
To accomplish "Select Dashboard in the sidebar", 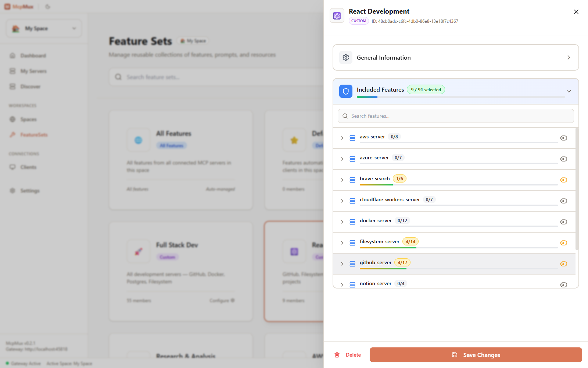I will tap(33, 56).
